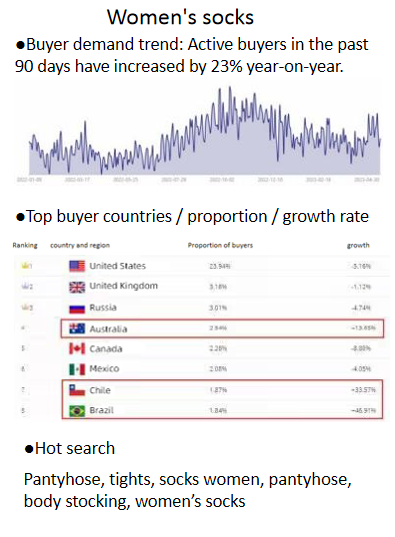The image size is (395, 537).
Task: Click the Brazil growth rate value
Action: 363,410
